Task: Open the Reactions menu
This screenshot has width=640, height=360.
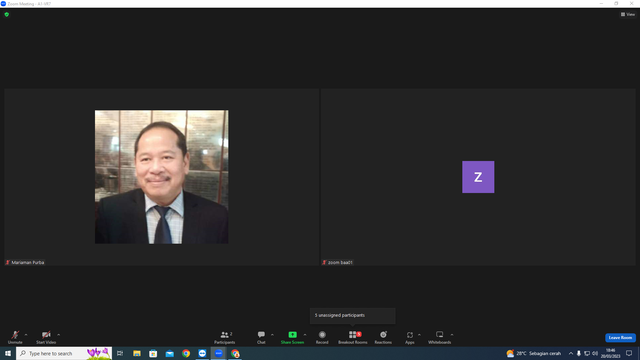Action: (383, 337)
